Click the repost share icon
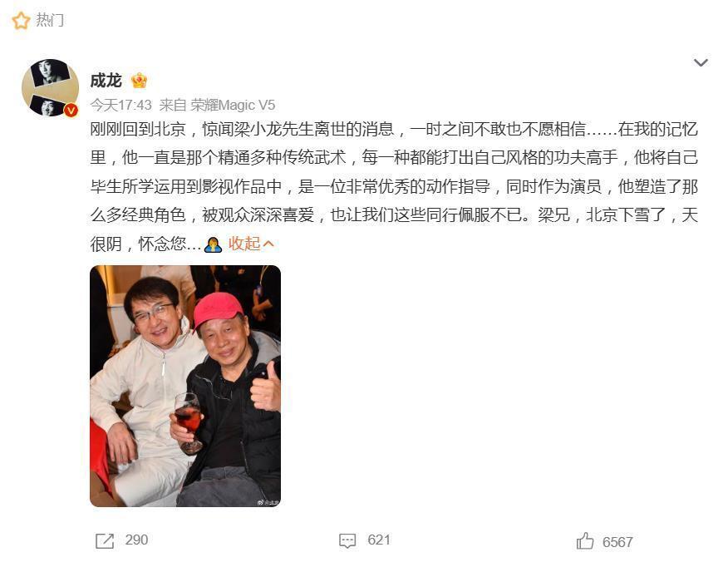The width and height of the screenshot is (728, 562). click(x=105, y=540)
